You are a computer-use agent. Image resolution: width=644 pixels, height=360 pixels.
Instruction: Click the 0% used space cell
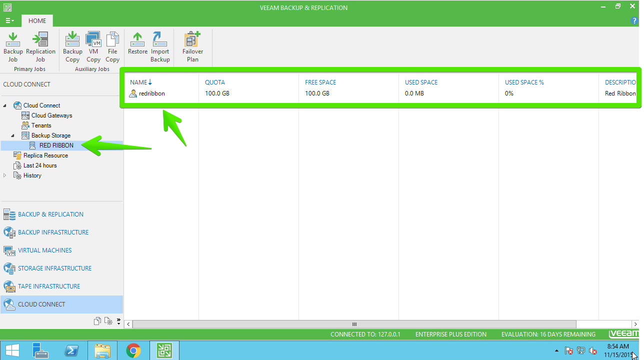(509, 93)
